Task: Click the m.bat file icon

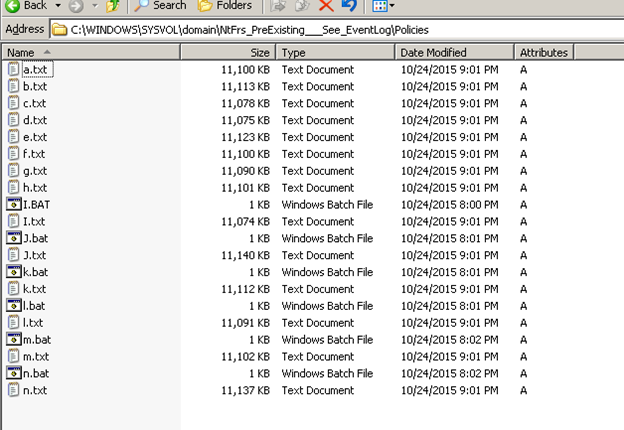Action: (13, 340)
